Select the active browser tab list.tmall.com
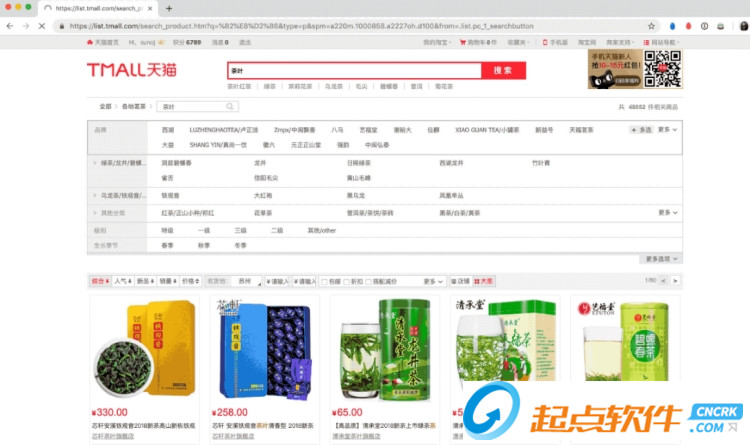The image size is (750, 445). pos(98,8)
